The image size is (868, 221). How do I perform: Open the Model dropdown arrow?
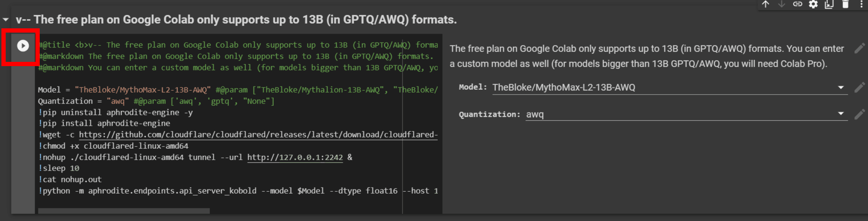click(841, 87)
